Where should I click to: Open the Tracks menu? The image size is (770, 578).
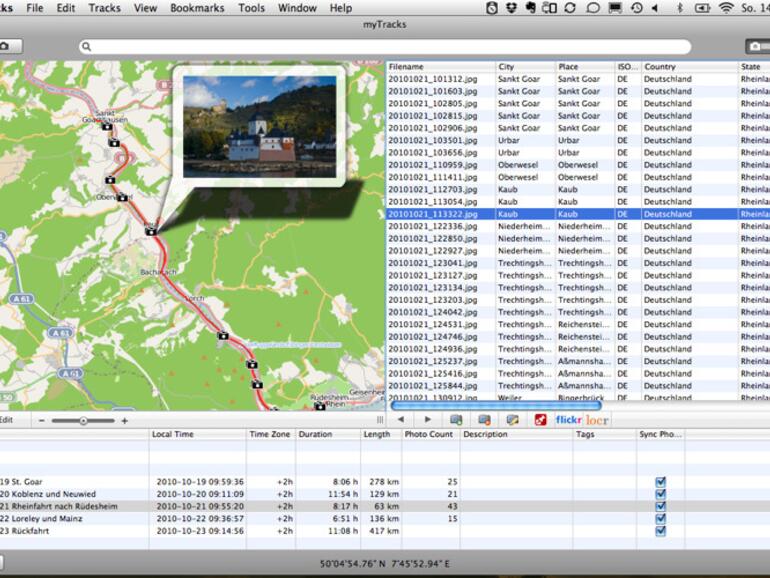coord(104,8)
